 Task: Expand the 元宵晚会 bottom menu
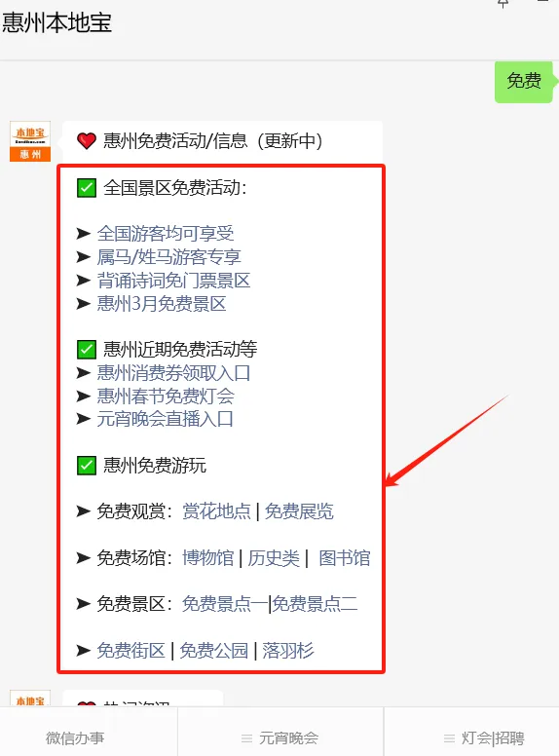click(x=280, y=737)
